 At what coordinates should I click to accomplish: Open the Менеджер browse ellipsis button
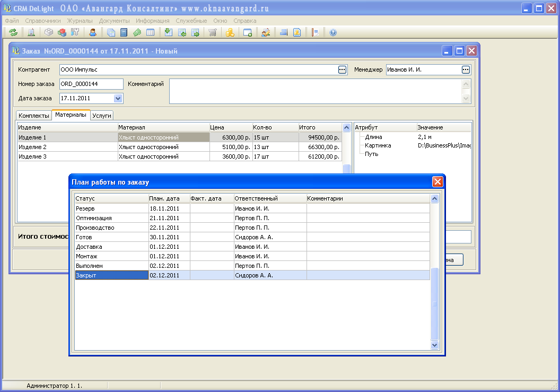coord(466,69)
